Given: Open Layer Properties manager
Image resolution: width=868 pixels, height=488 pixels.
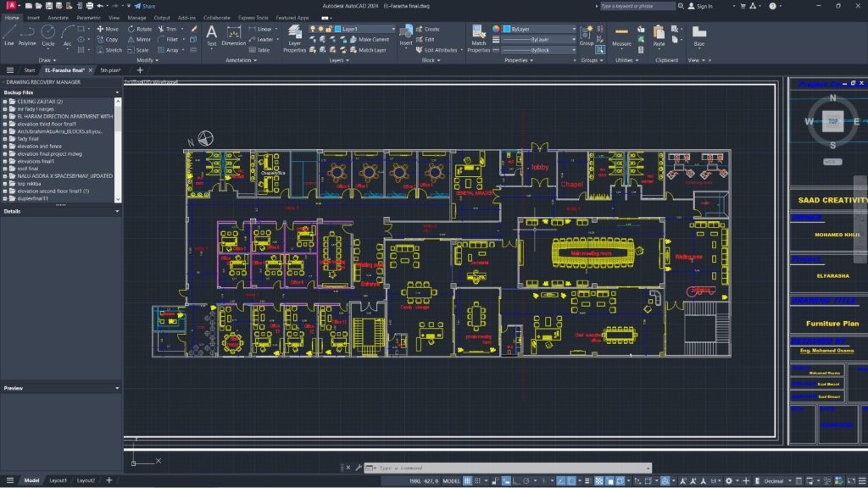Looking at the screenshot, I should point(294,39).
